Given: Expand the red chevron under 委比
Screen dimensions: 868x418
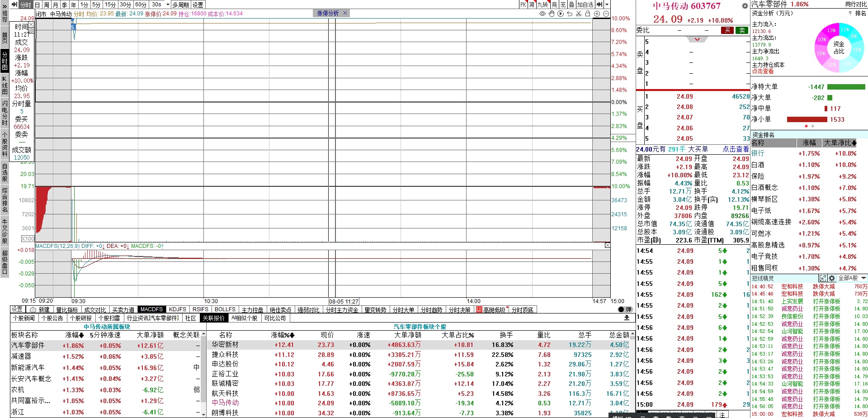Looking at the screenshot, I should [x=697, y=39].
